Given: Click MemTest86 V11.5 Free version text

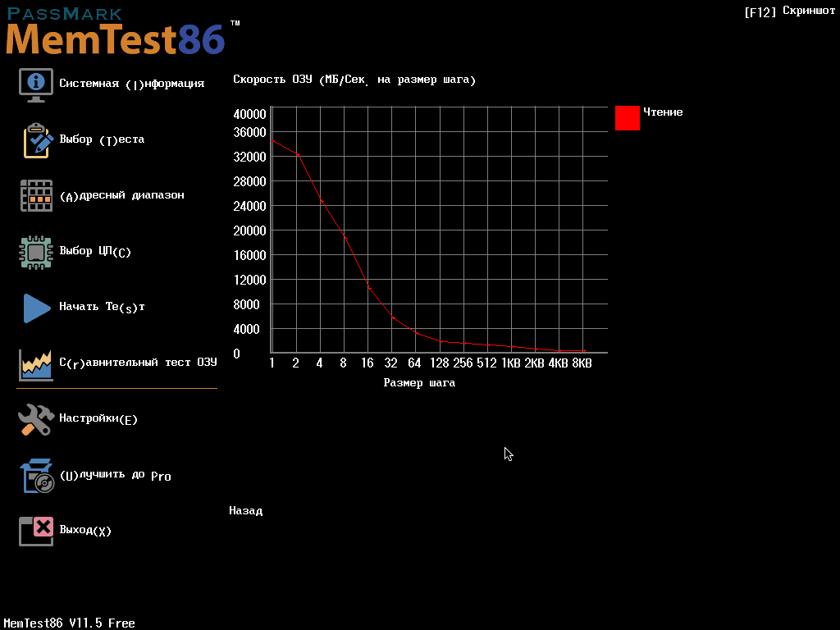Looking at the screenshot, I should pos(69,623).
